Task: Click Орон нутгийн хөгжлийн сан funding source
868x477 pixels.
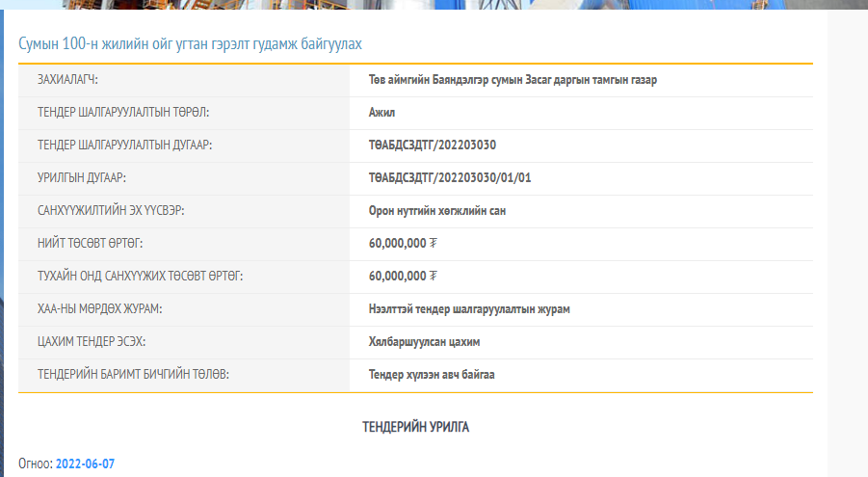Action: 436,211
